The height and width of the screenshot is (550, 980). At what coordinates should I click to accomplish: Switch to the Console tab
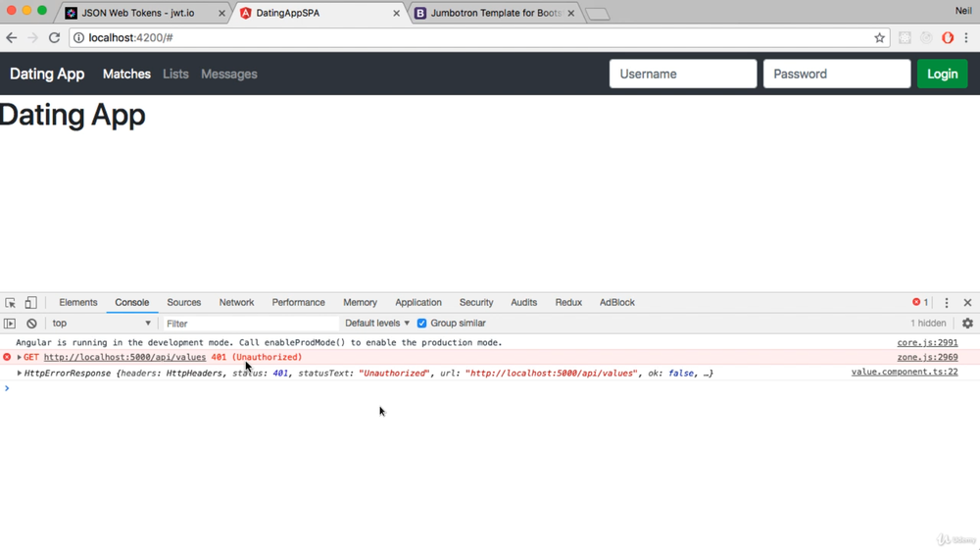(132, 303)
